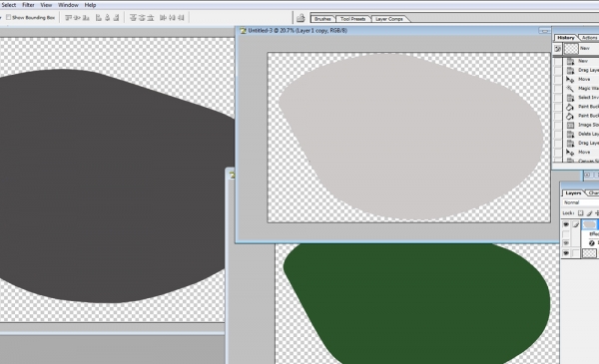Switch to the Brushes tab

[x=322, y=19]
